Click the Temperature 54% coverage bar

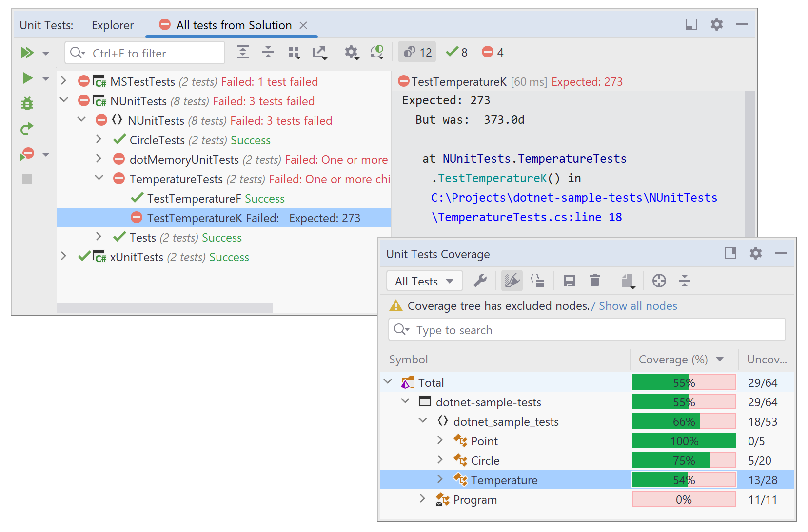coord(684,480)
